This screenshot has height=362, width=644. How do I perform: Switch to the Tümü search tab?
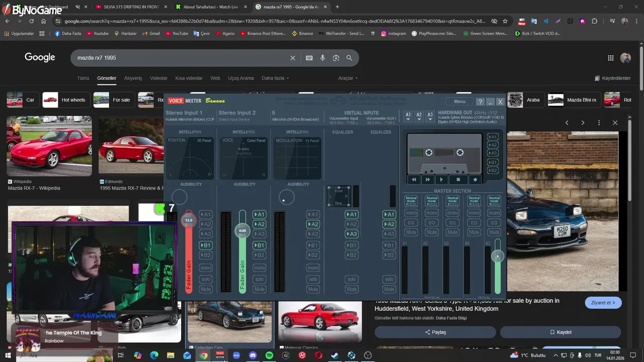pyautogui.click(x=83, y=78)
